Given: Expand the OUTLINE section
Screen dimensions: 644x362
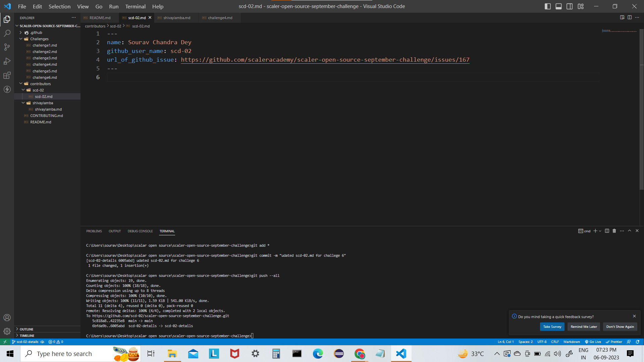Looking at the screenshot, I should click(x=17, y=329).
